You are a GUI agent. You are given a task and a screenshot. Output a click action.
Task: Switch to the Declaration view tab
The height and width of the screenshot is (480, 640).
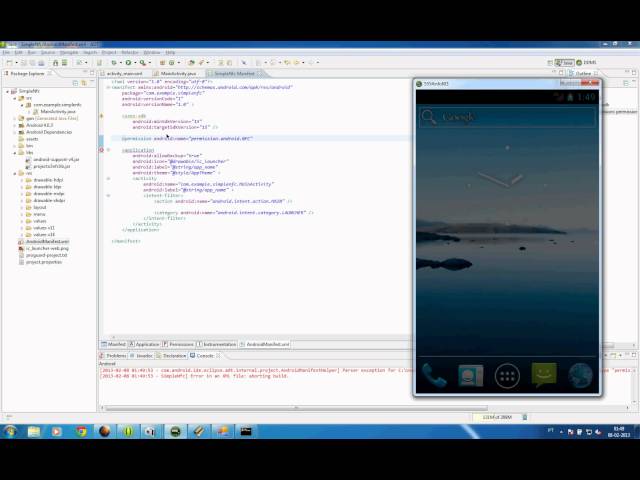171,356
